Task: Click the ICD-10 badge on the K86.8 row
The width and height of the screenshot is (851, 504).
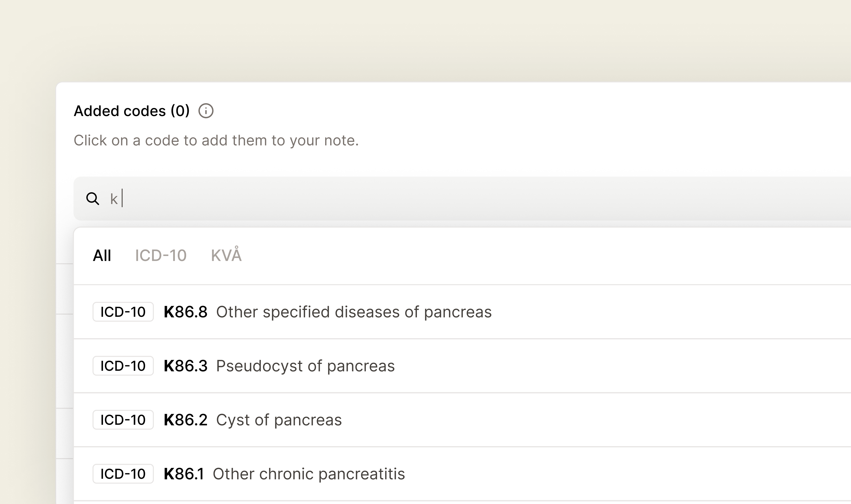Action: 123,312
